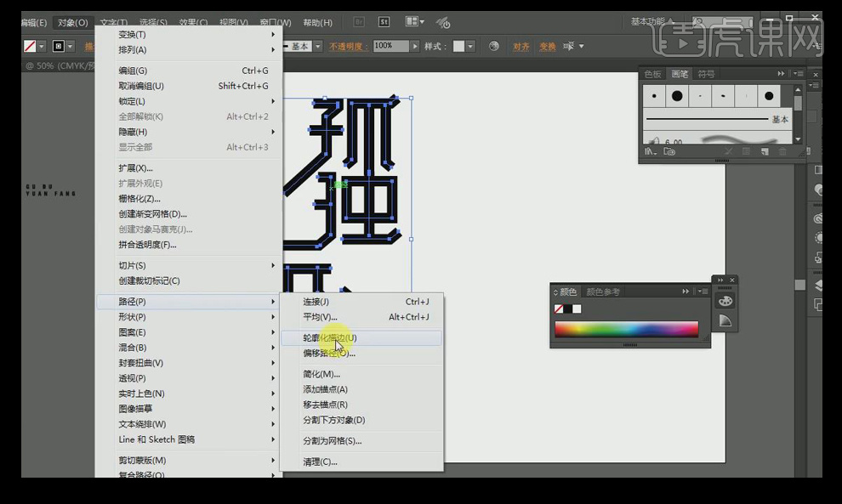Screen dimensions: 842x504
Task: Choose 偏移路径(O)... offset path
Action: tap(361, 354)
